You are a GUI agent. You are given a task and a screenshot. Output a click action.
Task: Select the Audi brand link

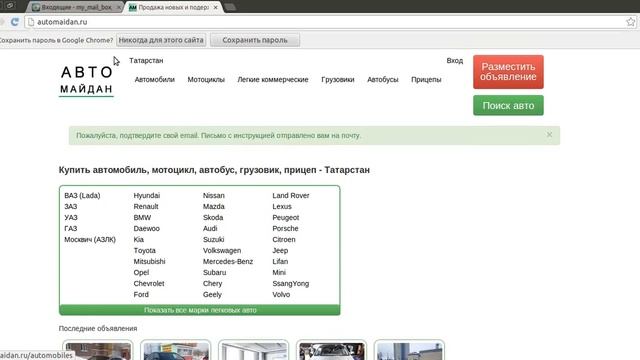tap(210, 229)
